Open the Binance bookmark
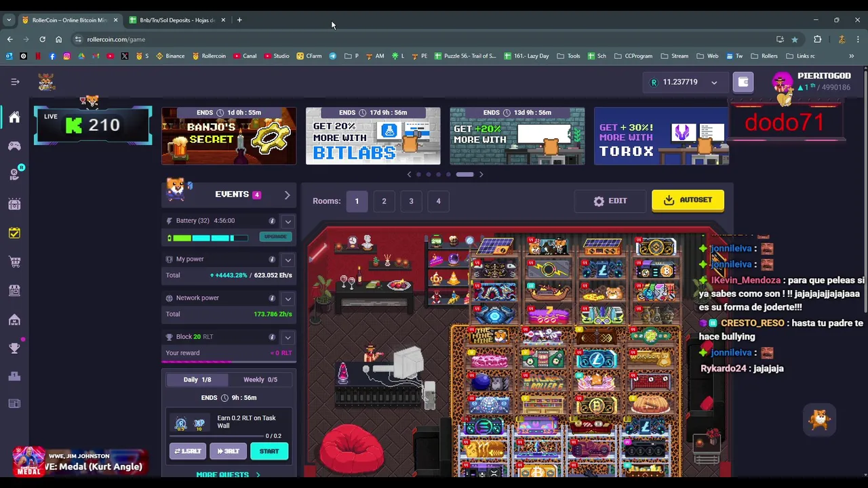The height and width of the screenshot is (488, 868). [170, 56]
